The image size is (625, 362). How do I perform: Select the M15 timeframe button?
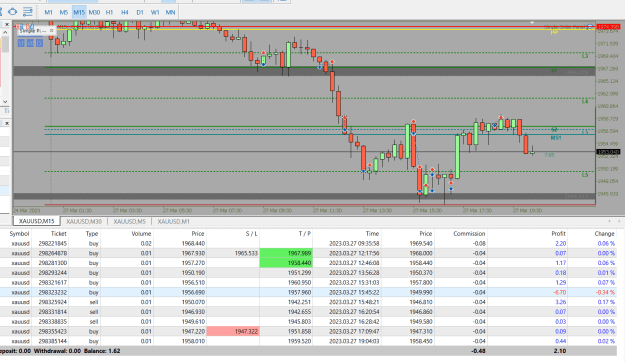pyautogui.click(x=79, y=12)
